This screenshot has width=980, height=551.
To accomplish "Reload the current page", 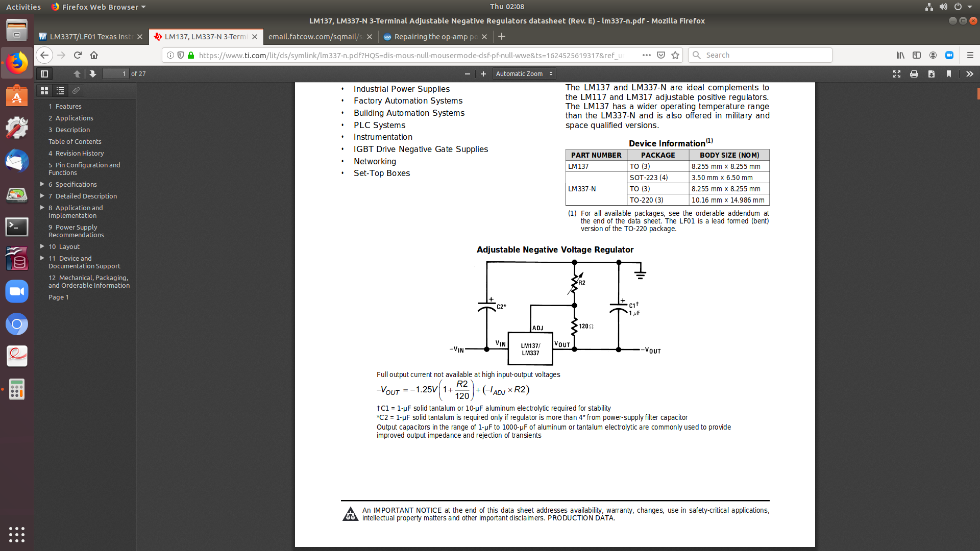I will 78,55.
